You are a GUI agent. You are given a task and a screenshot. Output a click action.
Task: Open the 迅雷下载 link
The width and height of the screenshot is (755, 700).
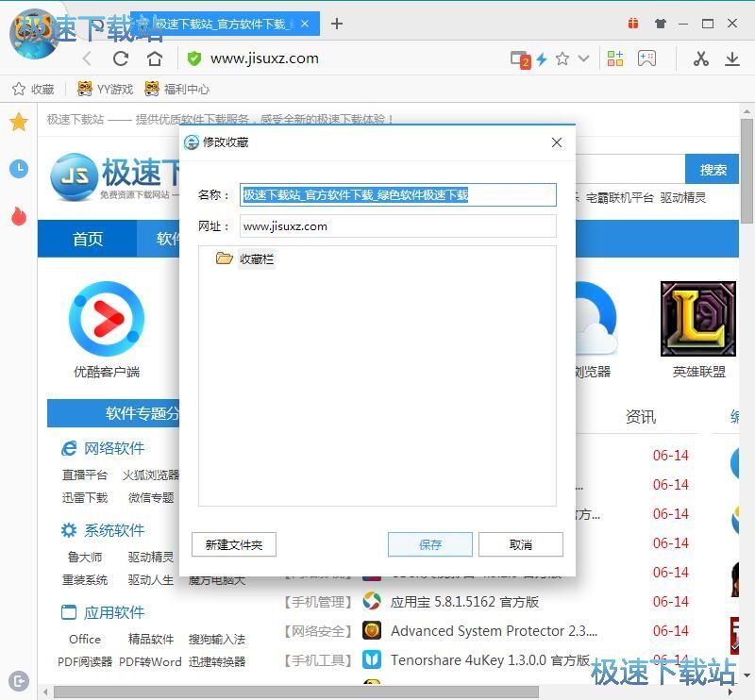click(85, 498)
